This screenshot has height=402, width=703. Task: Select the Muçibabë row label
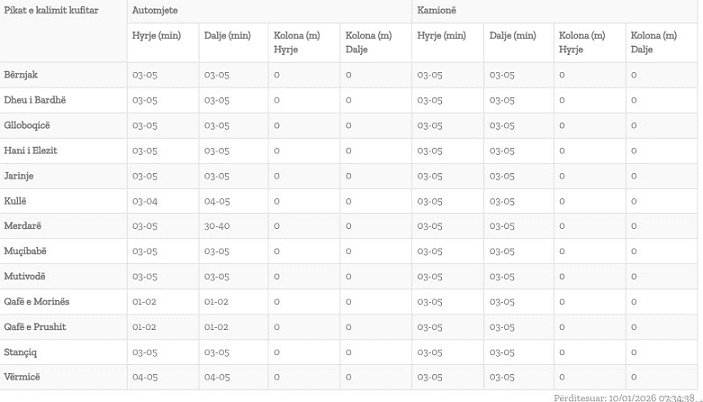click(26, 251)
